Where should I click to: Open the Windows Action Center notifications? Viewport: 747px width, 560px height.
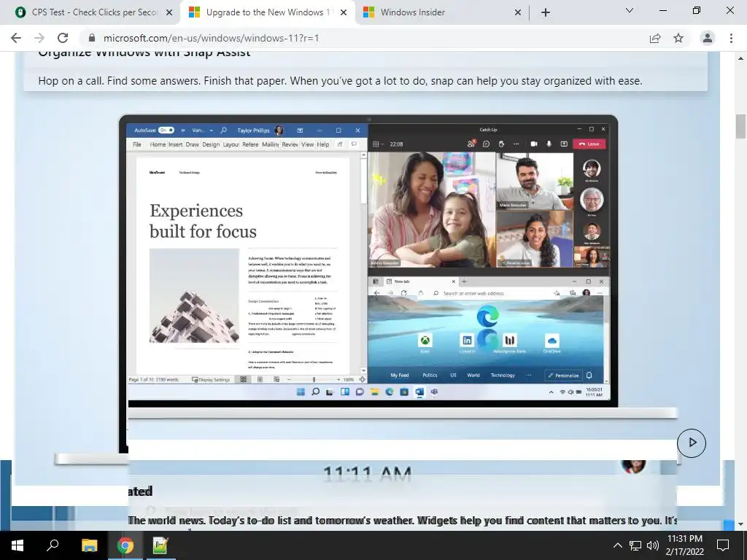point(723,545)
